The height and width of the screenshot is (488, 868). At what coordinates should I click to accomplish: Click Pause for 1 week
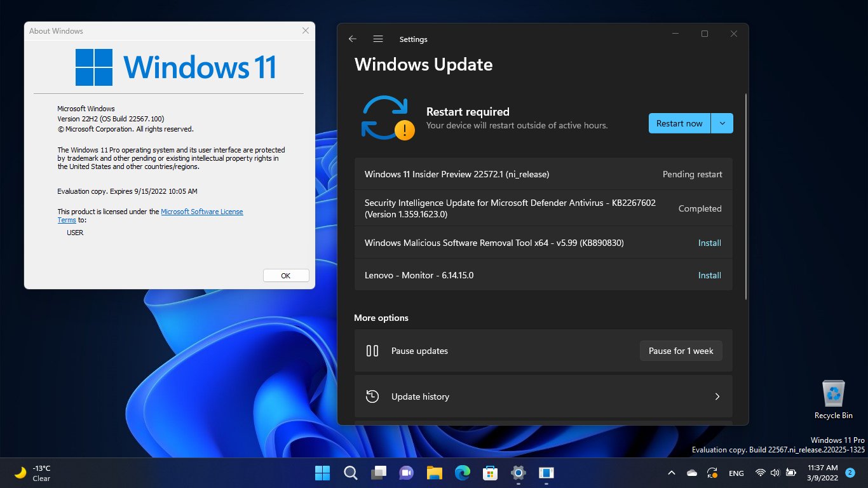click(x=681, y=351)
